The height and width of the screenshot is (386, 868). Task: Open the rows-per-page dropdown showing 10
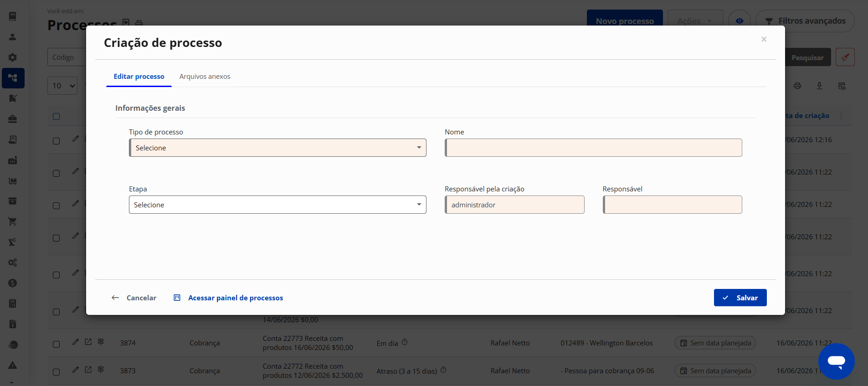(x=62, y=86)
